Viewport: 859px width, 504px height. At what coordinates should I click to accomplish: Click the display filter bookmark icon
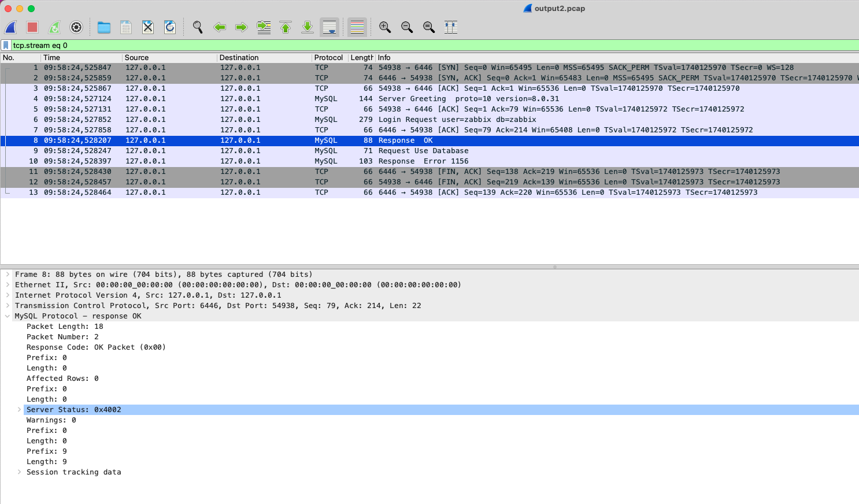6,45
